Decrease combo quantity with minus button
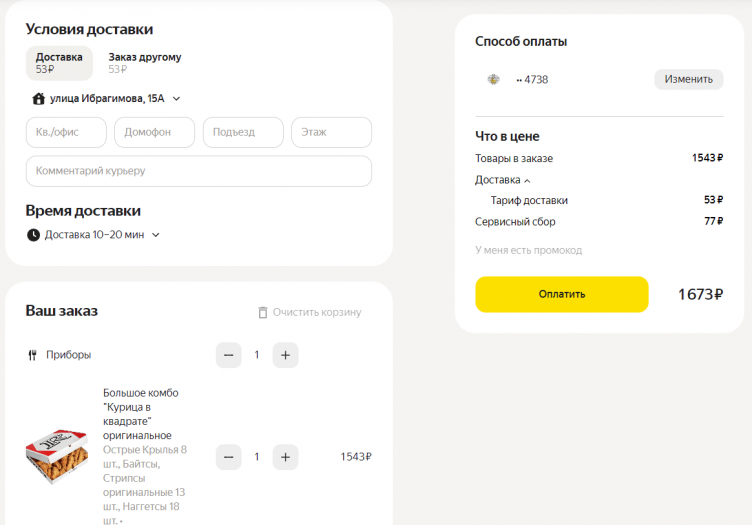The width and height of the screenshot is (752, 525). click(x=229, y=457)
